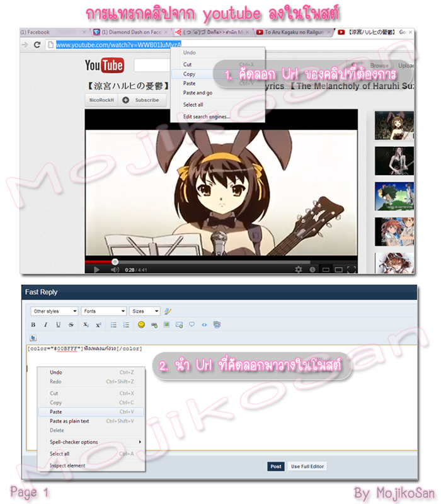Enter YouTube fullscreen mode
The height and width of the screenshot is (504, 441).
click(352, 270)
